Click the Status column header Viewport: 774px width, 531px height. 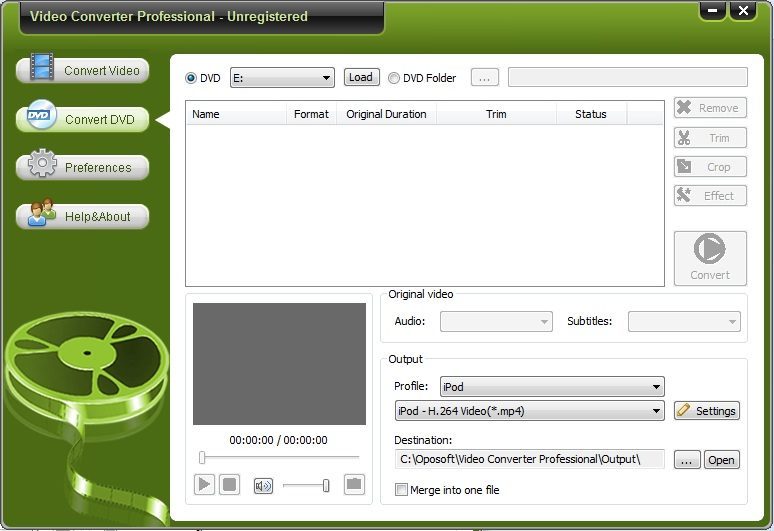coord(591,114)
